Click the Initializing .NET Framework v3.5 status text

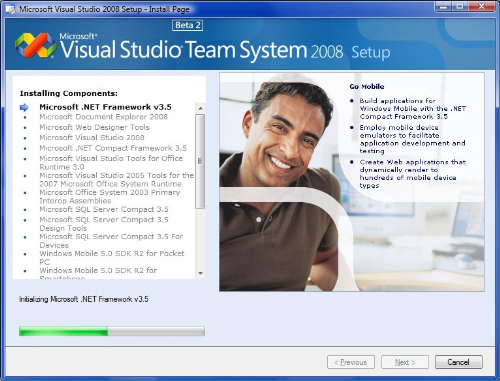click(84, 299)
